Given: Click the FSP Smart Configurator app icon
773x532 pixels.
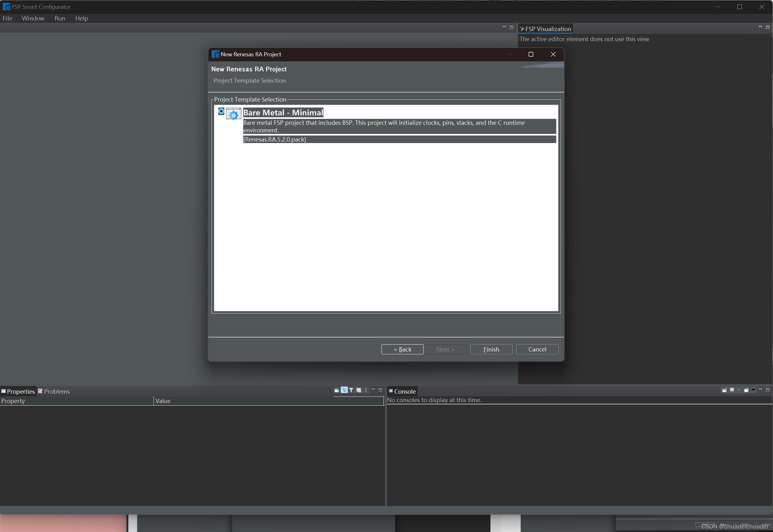Looking at the screenshot, I should [6, 7].
